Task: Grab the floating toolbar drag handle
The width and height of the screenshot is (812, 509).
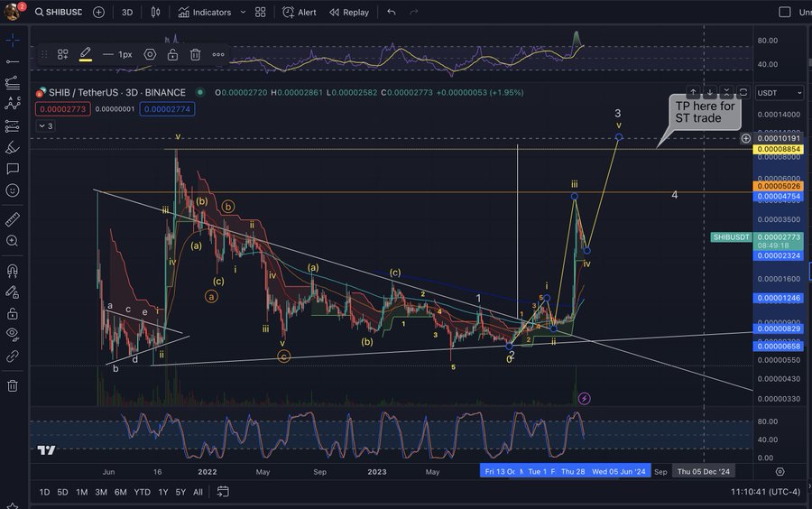Action: coord(44,54)
